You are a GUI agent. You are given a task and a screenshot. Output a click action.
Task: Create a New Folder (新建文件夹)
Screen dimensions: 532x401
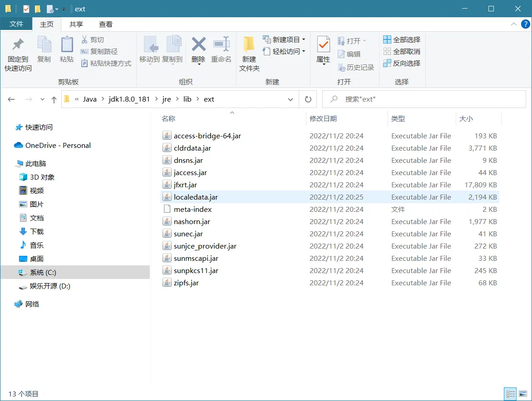click(249, 54)
